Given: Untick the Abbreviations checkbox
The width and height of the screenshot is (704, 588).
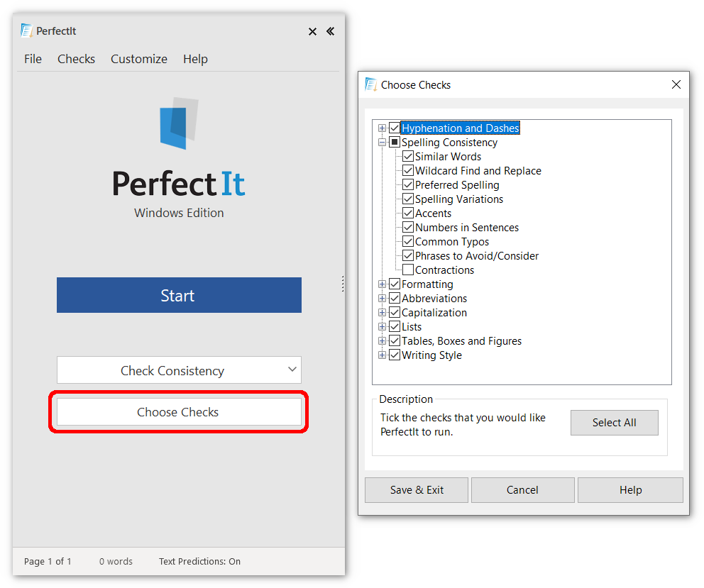Looking at the screenshot, I should click(x=395, y=298).
